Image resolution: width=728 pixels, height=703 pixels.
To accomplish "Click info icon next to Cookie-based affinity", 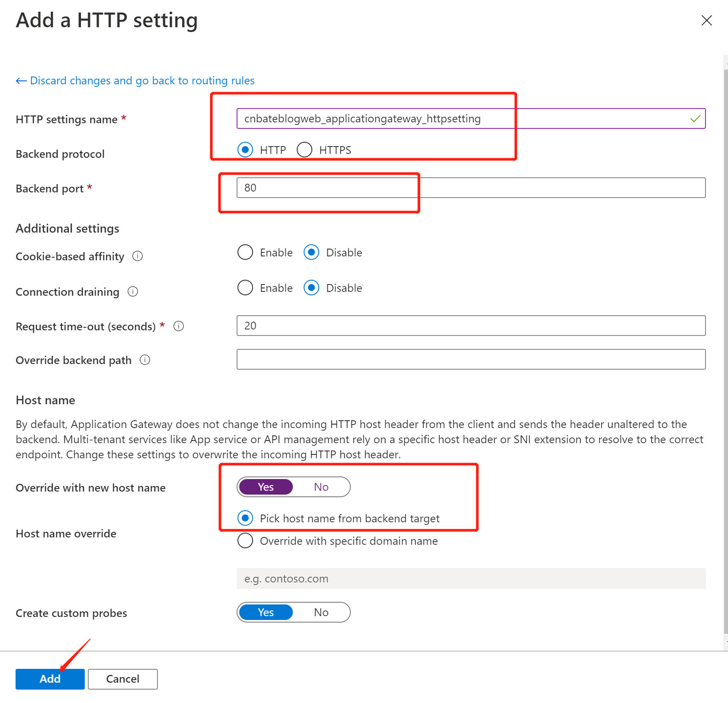I will click(138, 256).
